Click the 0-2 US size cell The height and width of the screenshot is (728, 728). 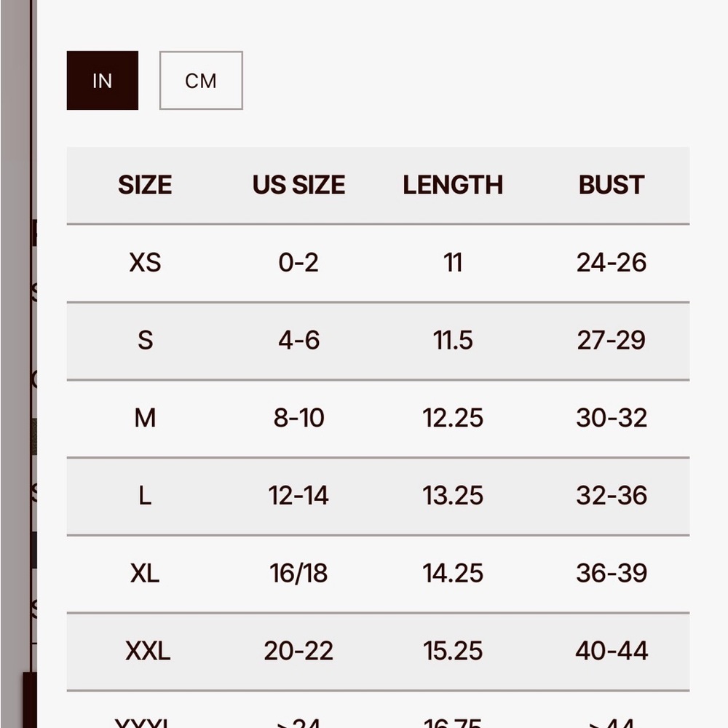pos(298,262)
